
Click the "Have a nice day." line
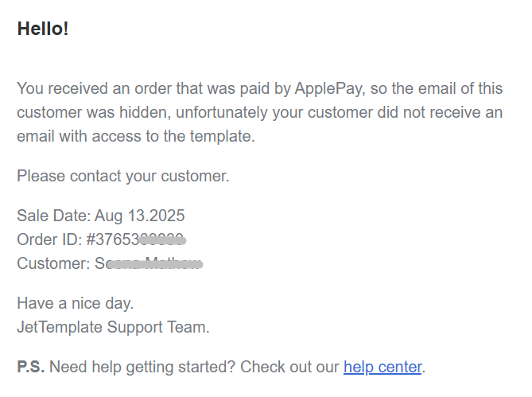pyautogui.click(x=75, y=303)
